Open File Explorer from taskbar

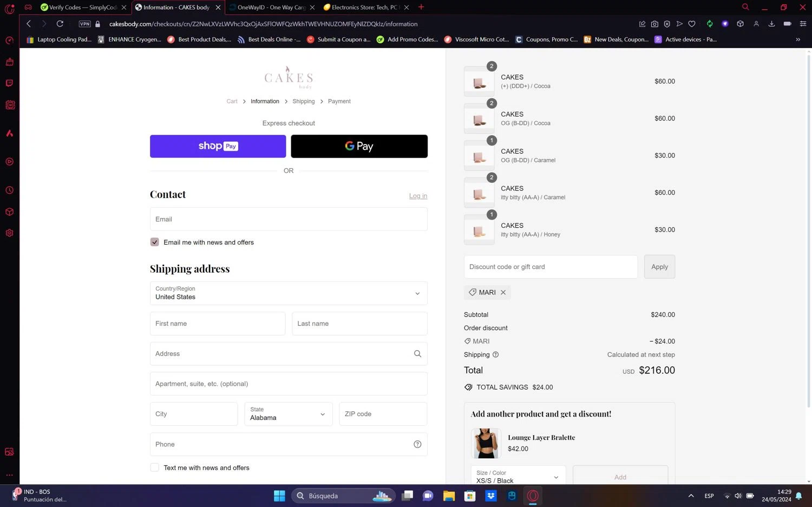point(449,496)
